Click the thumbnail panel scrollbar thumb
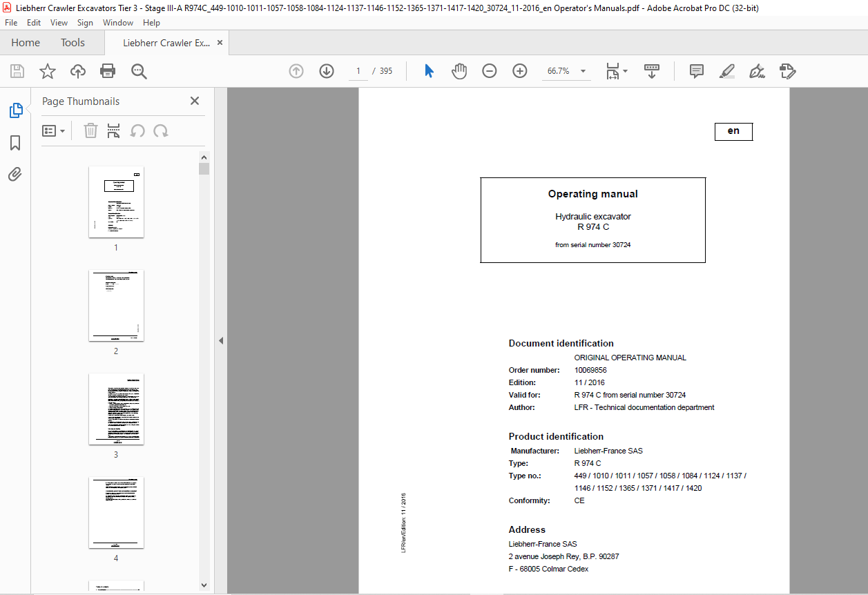Viewport: 868px width, 595px height. pos(204,169)
